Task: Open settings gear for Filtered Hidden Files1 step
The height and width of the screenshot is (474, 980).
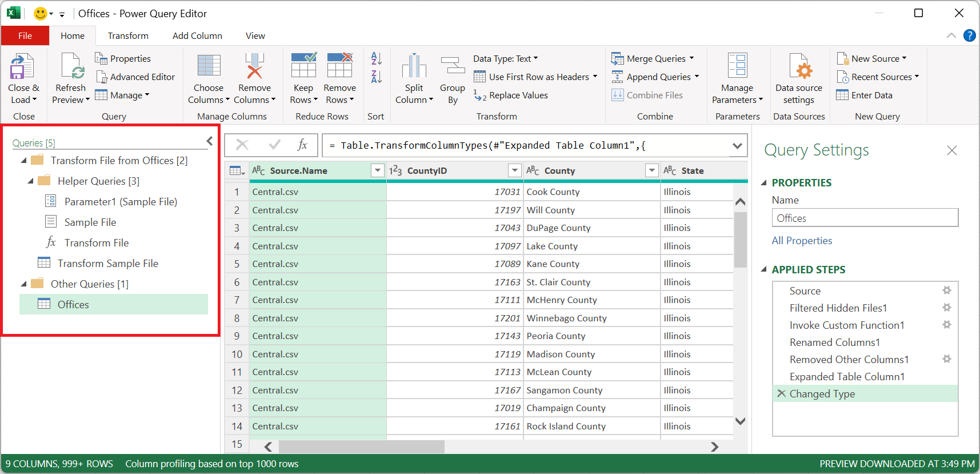Action: [947, 308]
